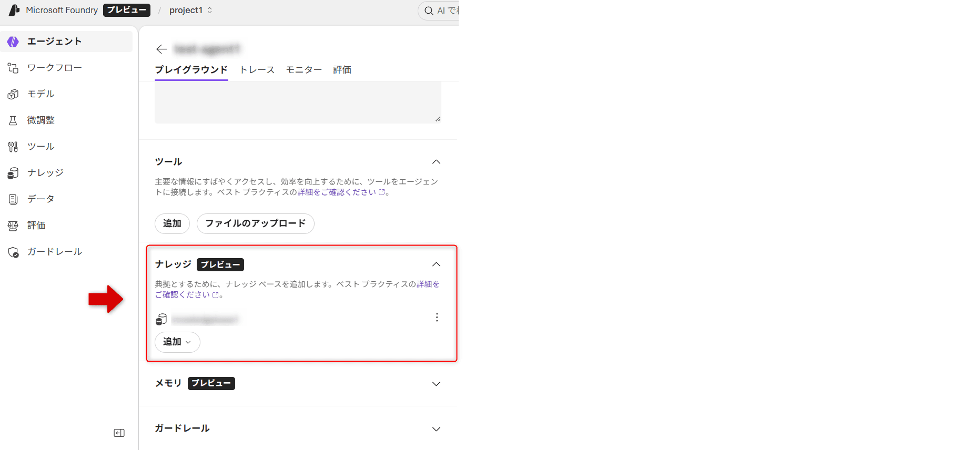Switch to the モニター tab

(304, 70)
